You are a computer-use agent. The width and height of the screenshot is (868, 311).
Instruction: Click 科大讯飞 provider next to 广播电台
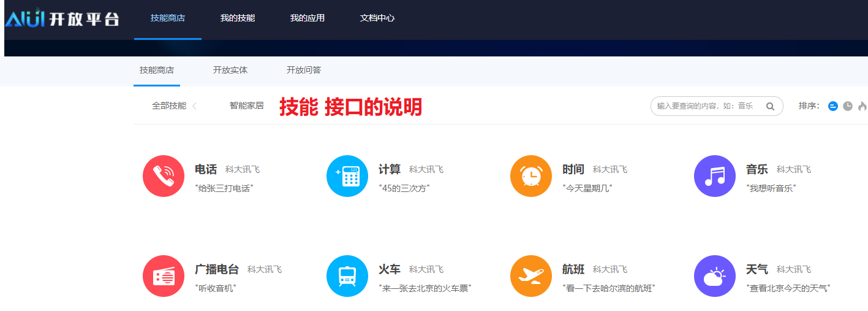point(265,270)
